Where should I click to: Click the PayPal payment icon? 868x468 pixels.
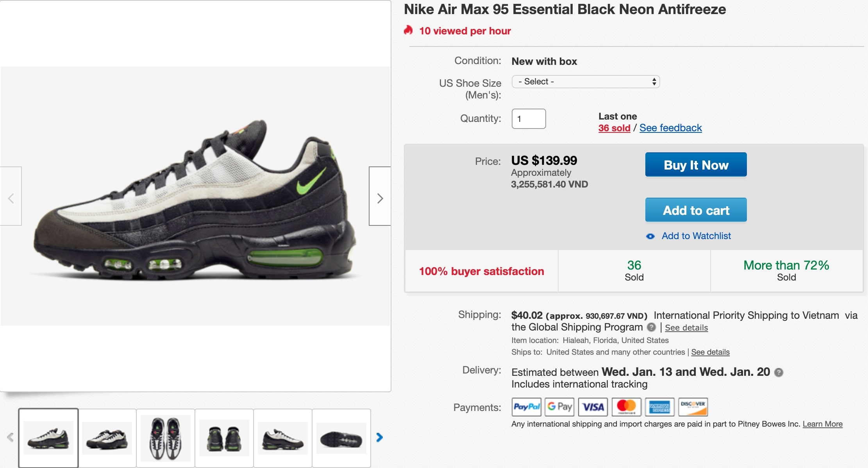pos(526,407)
